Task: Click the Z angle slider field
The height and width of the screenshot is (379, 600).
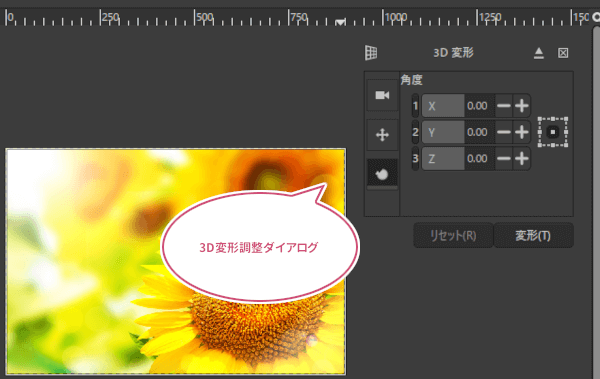Action: (458, 158)
